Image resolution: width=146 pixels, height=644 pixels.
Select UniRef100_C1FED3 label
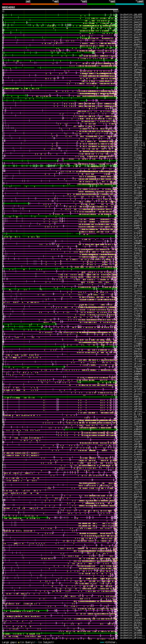click(x=131, y=47)
